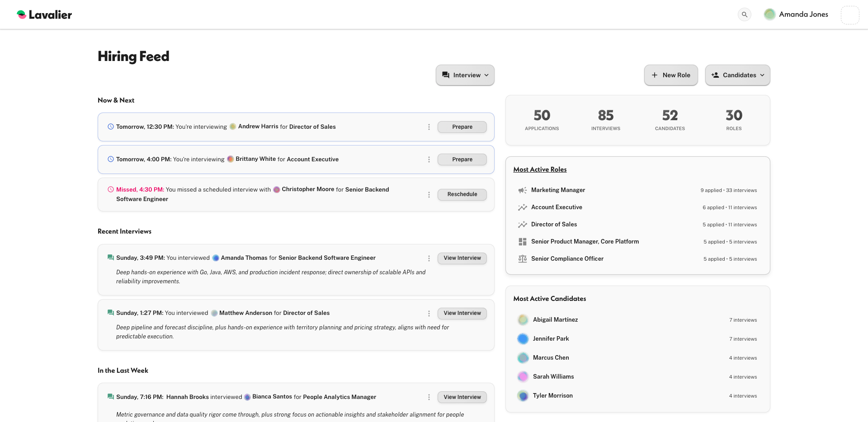Open Amanda Jones profile avatar
This screenshot has width=868, height=422.
pos(769,14)
